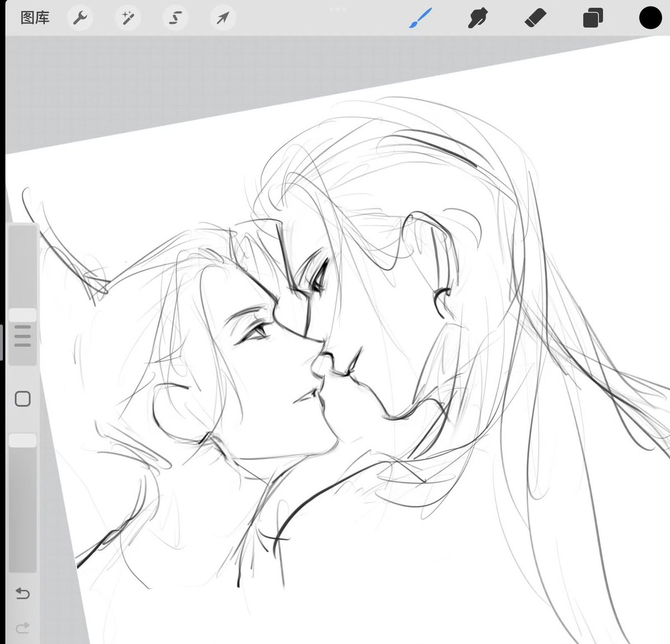Open the Actions wrench menu
This screenshot has height=644, width=670.
tap(80, 18)
